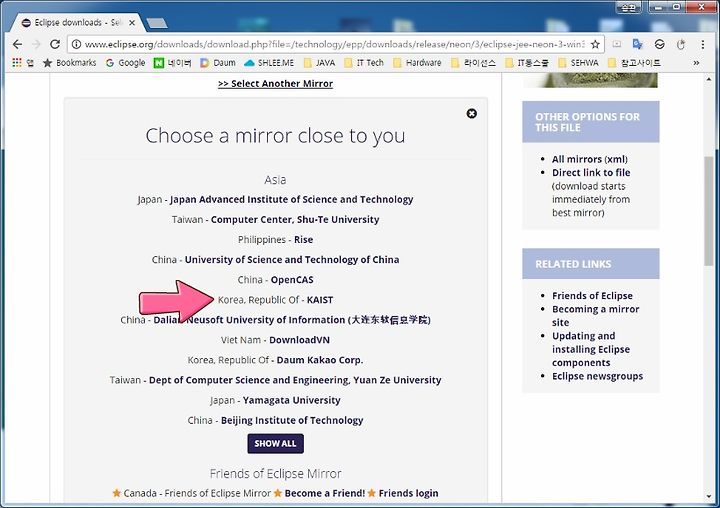Click scrollbar up arrow
This screenshot has width=720, height=508.
(709, 79)
